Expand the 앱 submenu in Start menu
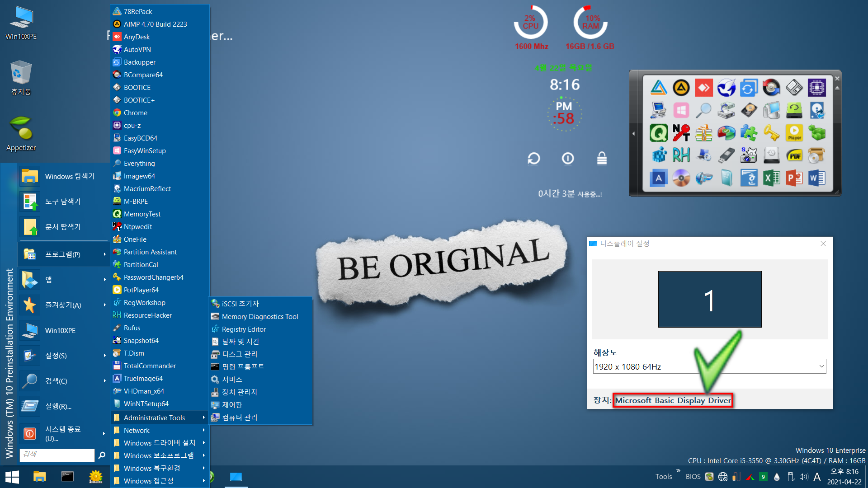This screenshot has width=868, height=488. coord(64,280)
